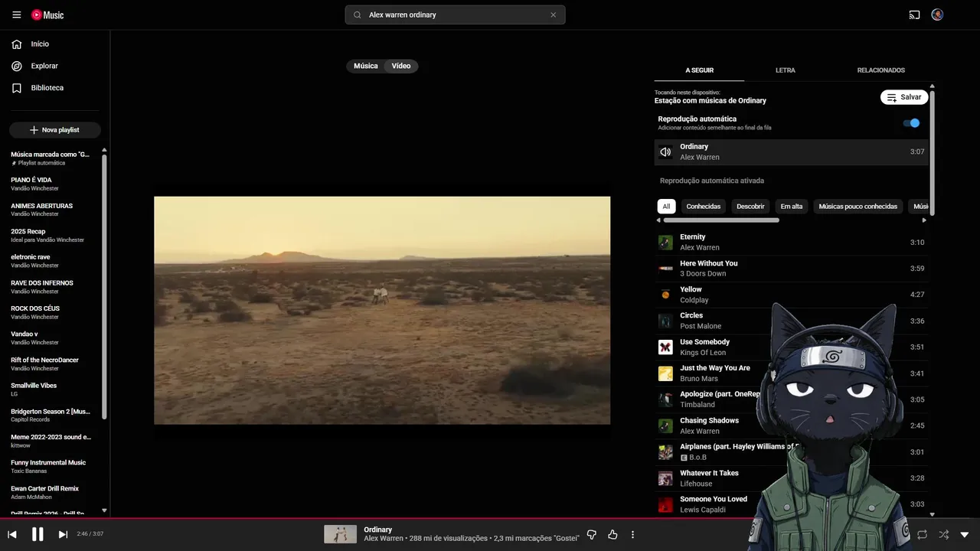Switch to Vídeo mode
This screenshot has height=551, width=980.
(401, 66)
